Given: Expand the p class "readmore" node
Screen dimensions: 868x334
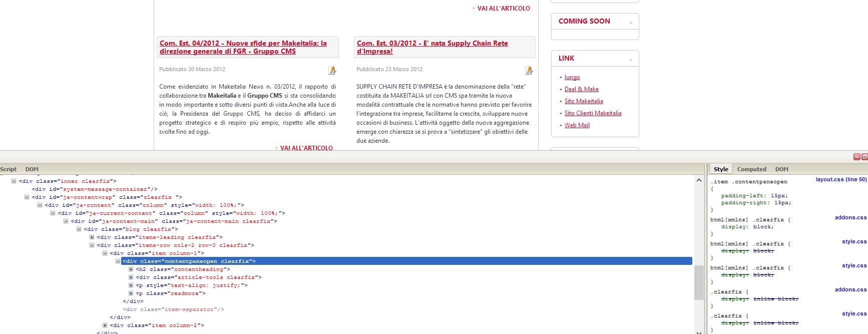Looking at the screenshot, I should coord(131,293).
